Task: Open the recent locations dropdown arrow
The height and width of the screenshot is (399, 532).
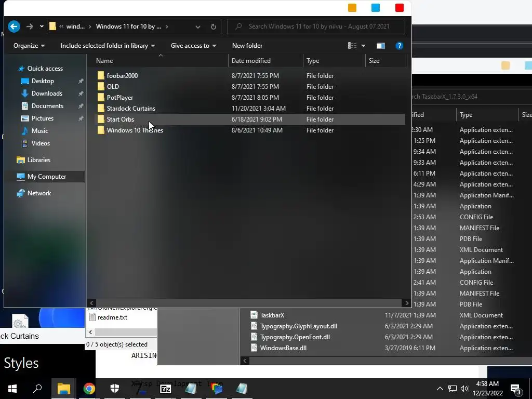Action: click(x=42, y=26)
